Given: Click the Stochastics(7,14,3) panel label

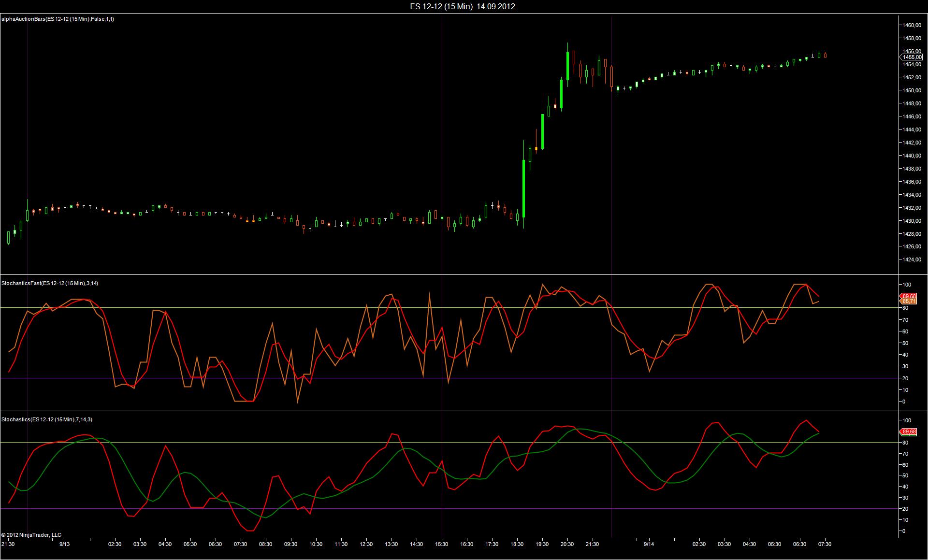Looking at the screenshot, I should 47,419.
